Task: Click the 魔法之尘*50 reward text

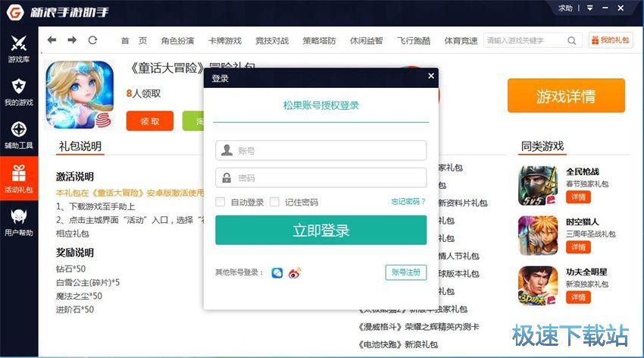Action: pyautogui.click(x=79, y=296)
